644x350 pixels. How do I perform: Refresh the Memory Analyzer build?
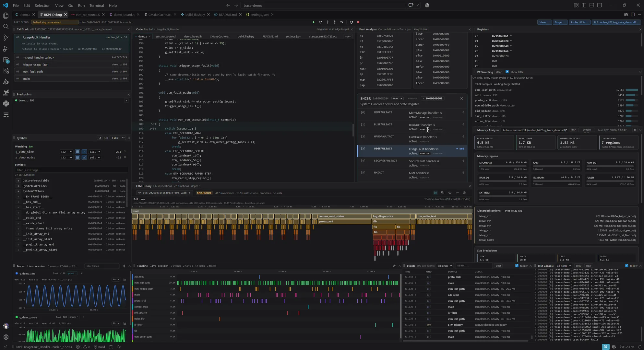pos(635,130)
